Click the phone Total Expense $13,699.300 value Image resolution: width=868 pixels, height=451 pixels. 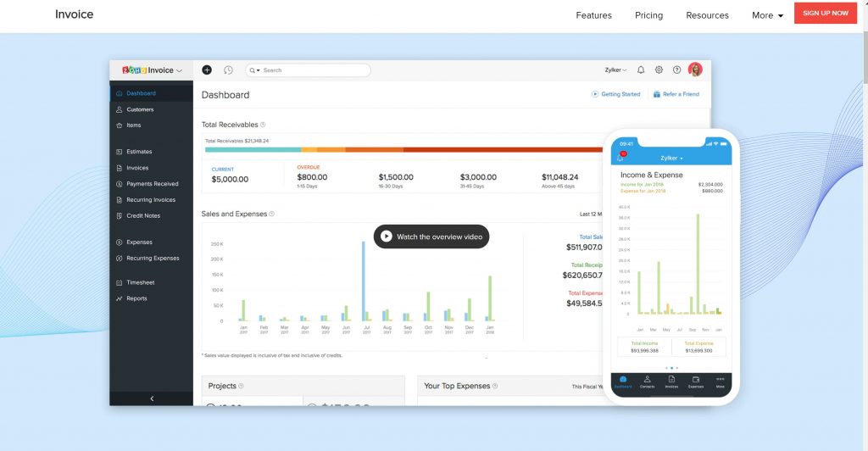(698, 351)
